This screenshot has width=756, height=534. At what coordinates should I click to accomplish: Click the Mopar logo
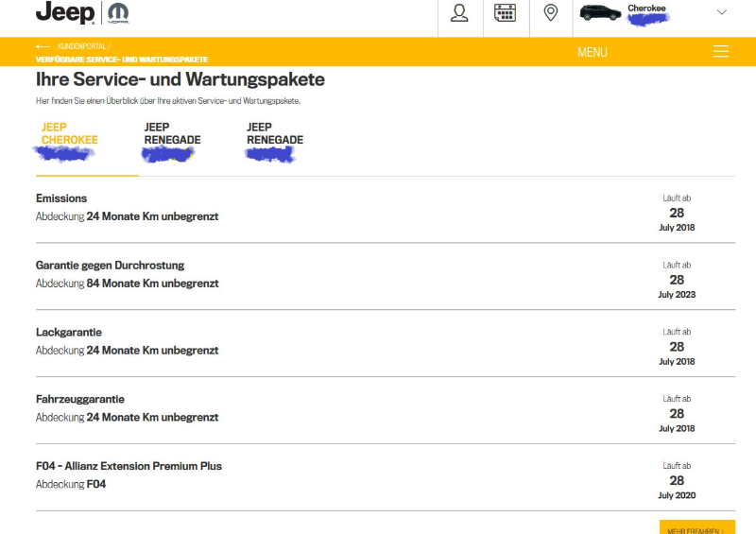119,13
